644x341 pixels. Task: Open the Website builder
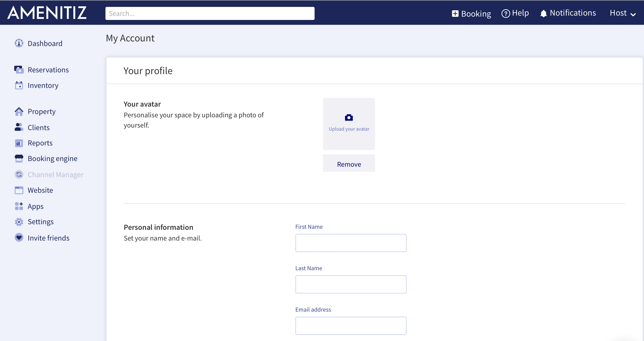(x=40, y=190)
